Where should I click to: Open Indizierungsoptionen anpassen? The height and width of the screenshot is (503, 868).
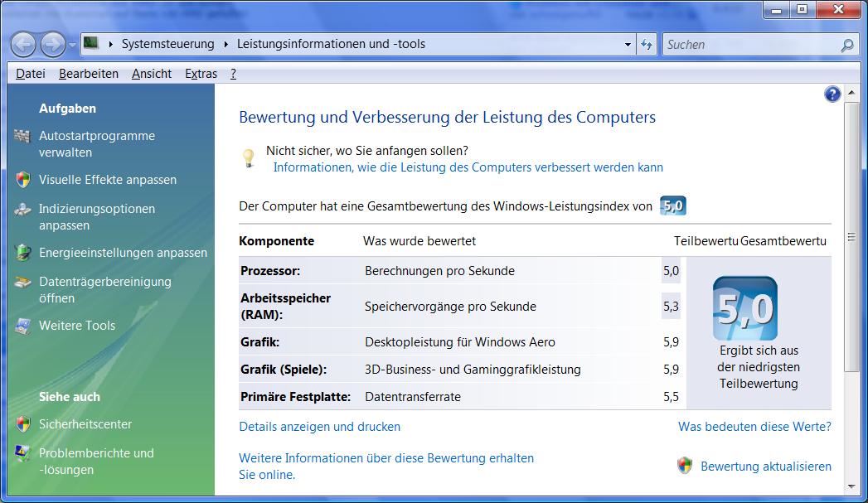click(97, 217)
